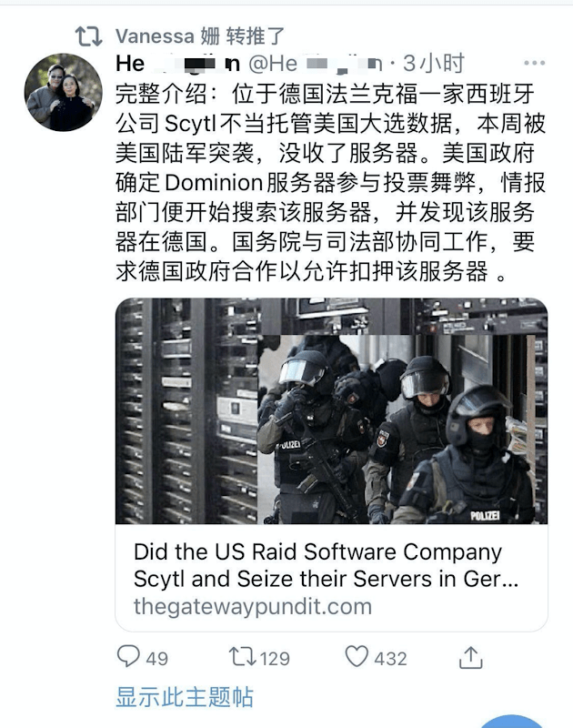Click the 129 retweets count
This screenshot has width=573, height=728.
[275, 658]
